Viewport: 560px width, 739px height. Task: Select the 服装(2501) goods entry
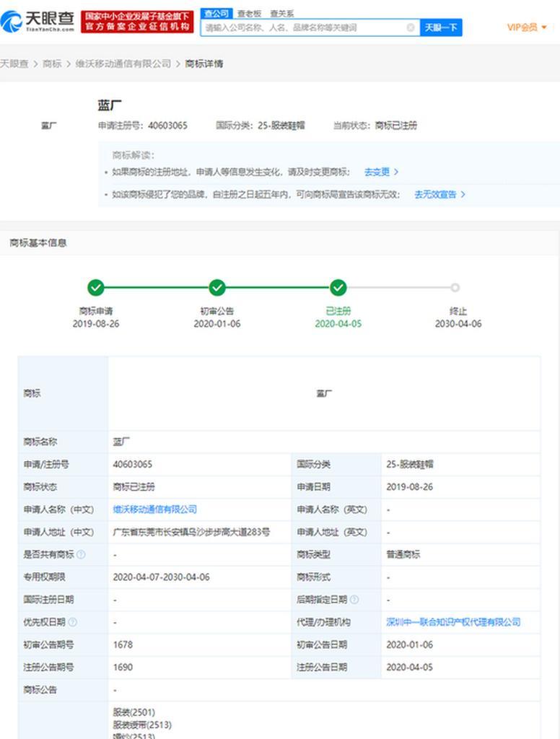click(x=134, y=712)
